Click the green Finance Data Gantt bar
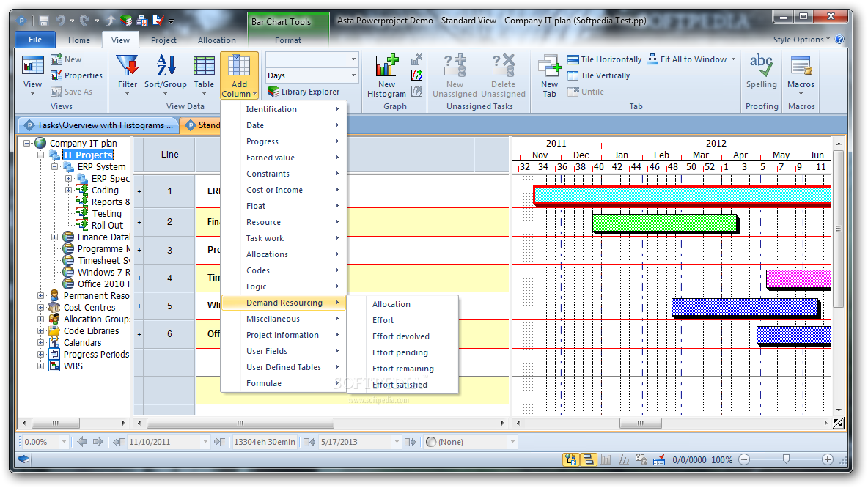The height and width of the screenshot is (488, 868). [665, 223]
